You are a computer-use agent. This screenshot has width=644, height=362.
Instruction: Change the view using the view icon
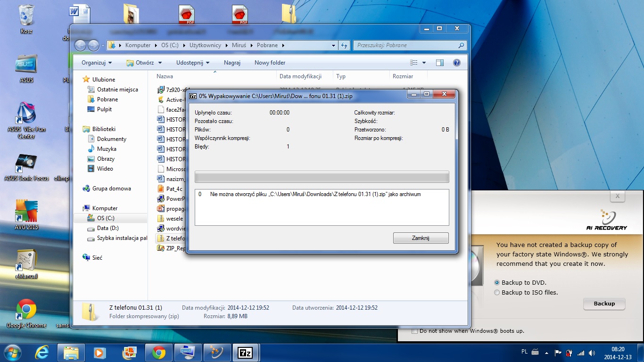(414, 63)
